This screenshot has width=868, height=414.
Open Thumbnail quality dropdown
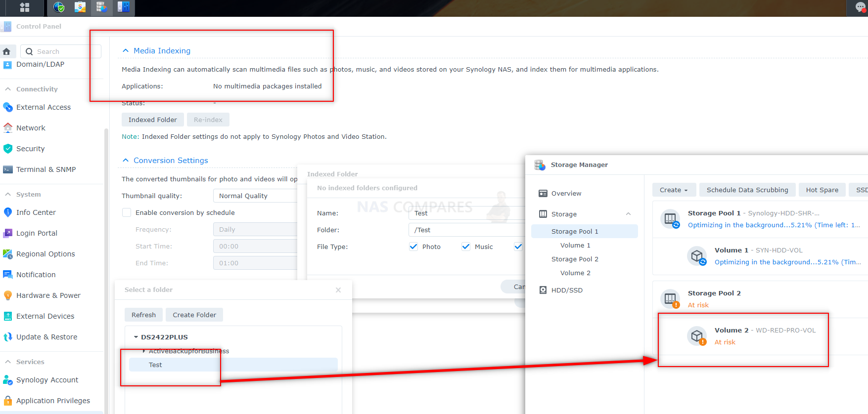255,196
